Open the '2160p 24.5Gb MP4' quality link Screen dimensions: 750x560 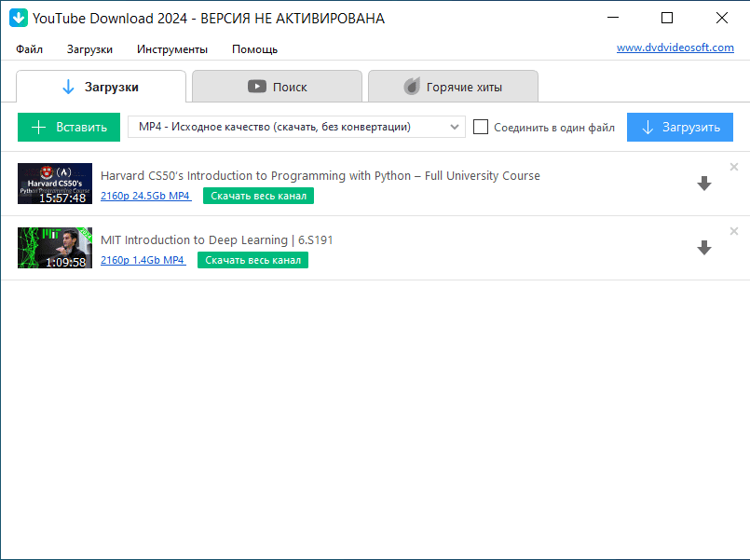[x=146, y=196]
